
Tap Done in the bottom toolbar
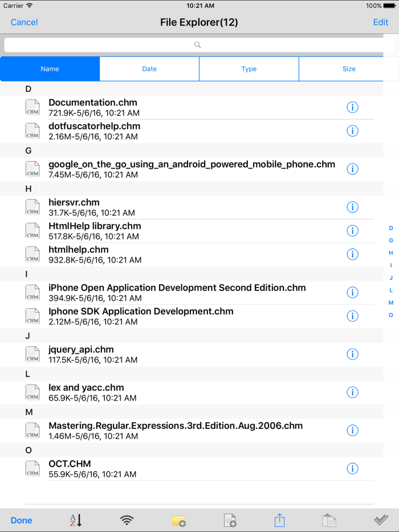pyautogui.click(x=22, y=520)
